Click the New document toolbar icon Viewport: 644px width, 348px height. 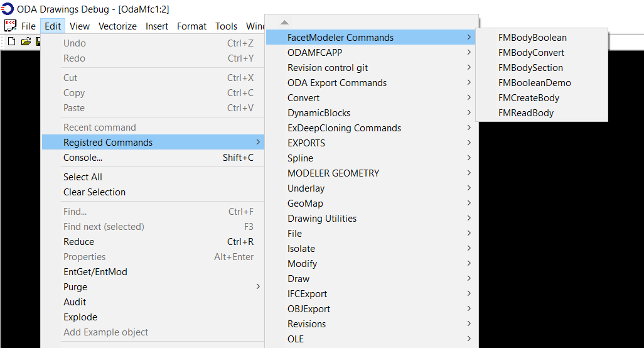12,41
